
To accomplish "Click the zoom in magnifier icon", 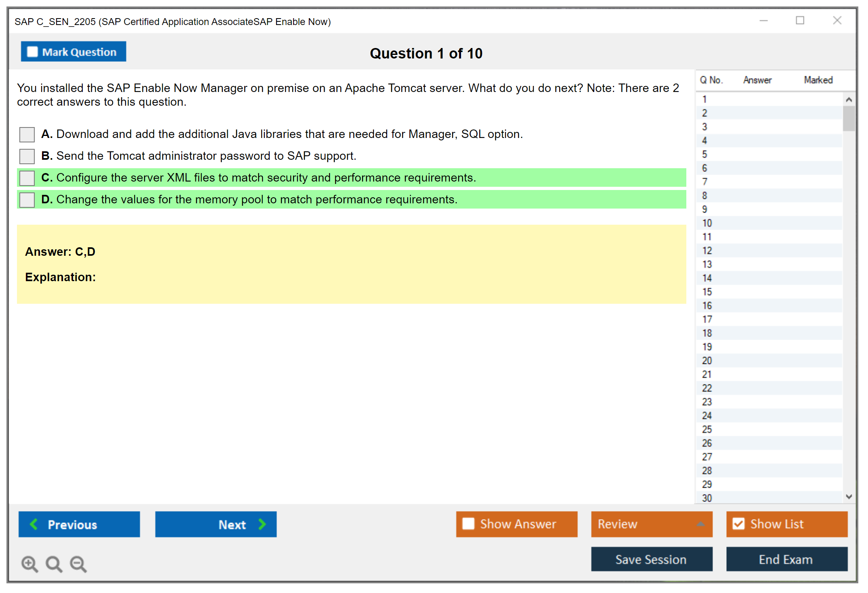I will coord(29,564).
